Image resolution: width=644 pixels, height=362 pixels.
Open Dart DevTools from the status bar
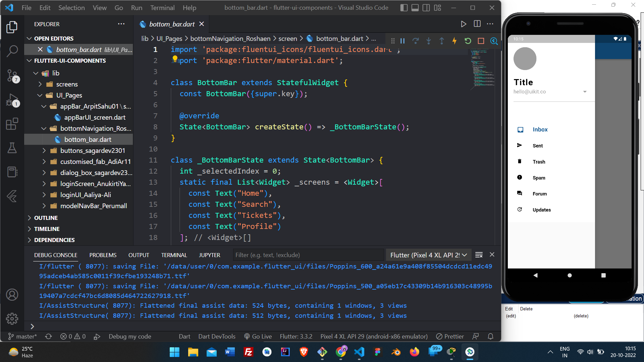pyautogui.click(x=217, y=336)
